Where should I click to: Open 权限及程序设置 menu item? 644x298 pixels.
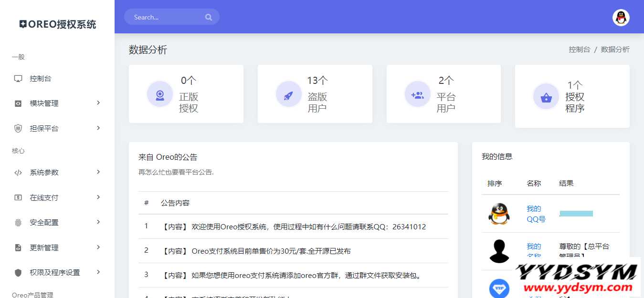coord(54,273)
